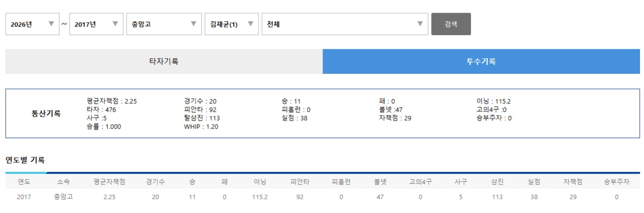Select the 2017 year row

point(323,197)
